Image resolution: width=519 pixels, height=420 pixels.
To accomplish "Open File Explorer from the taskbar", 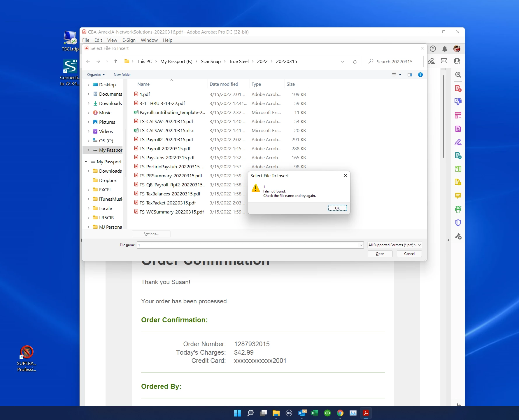I will [276, 413].
